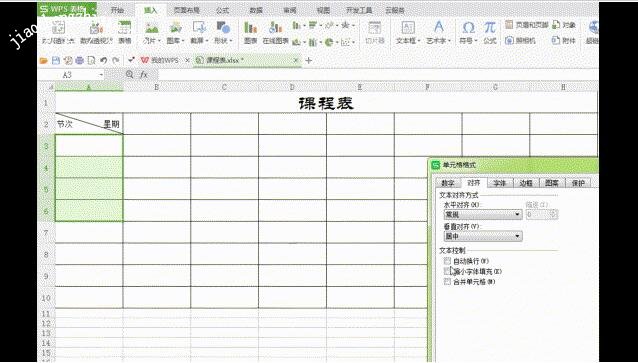The image size is (638, 363).
Task: Click the pivot chart (数据透视图) icon
Action: tap(96, 28)
